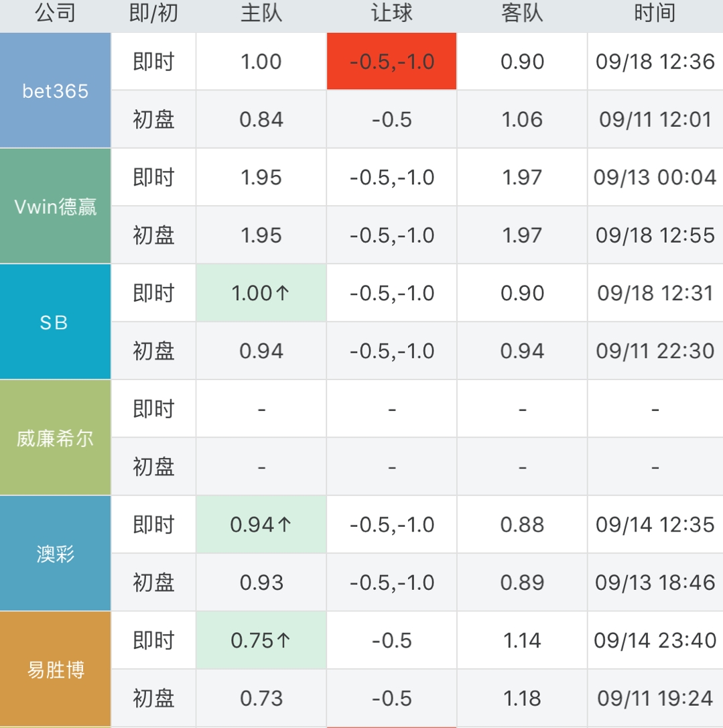Click the 时间 column header
723x728 pixels.
click(655, 13)
